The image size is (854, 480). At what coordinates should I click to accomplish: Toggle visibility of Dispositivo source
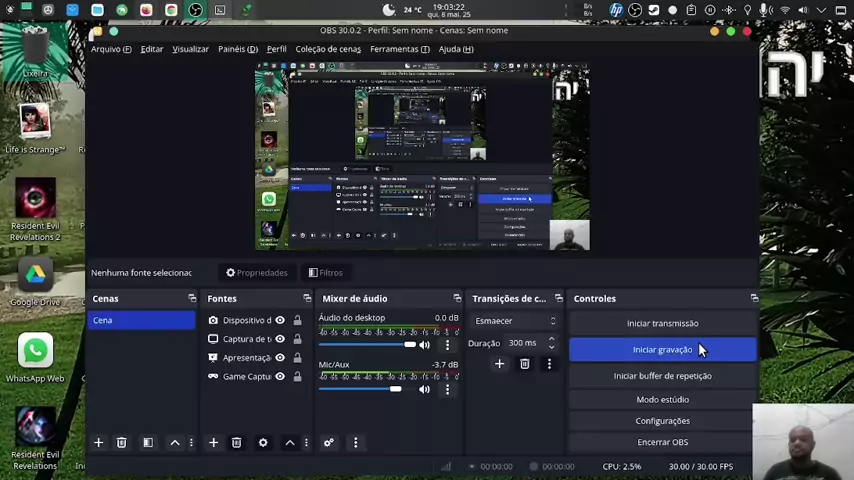280,321
